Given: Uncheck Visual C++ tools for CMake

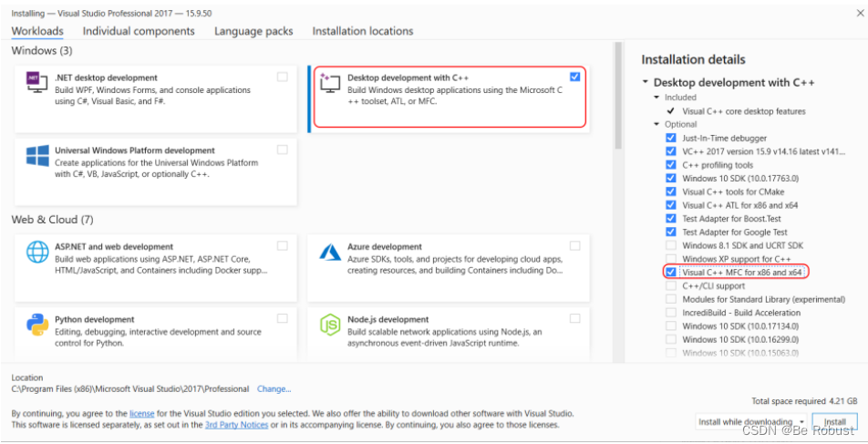Looking at the screenshot, I should click(671, 191).
